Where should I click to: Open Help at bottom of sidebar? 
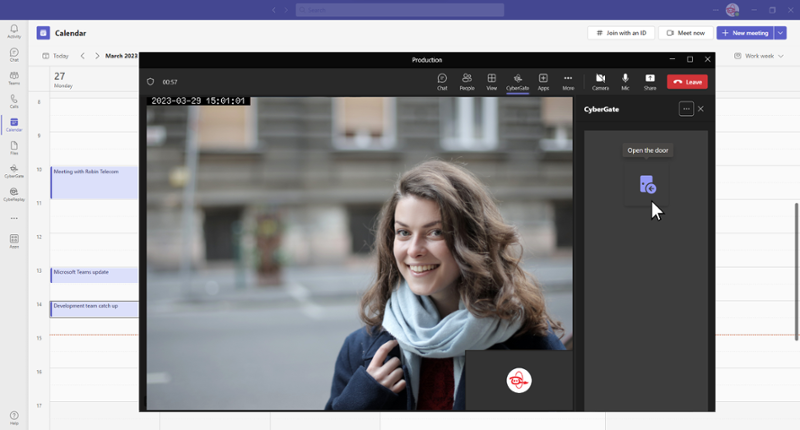(14, 418)
